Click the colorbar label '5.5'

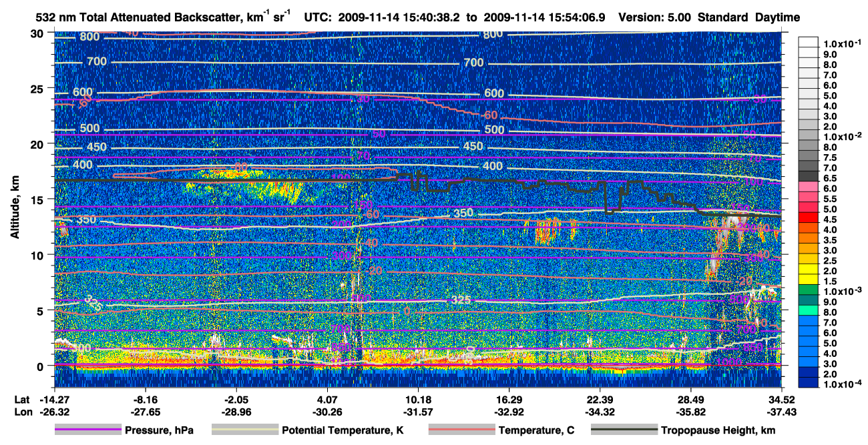[831, 198]
